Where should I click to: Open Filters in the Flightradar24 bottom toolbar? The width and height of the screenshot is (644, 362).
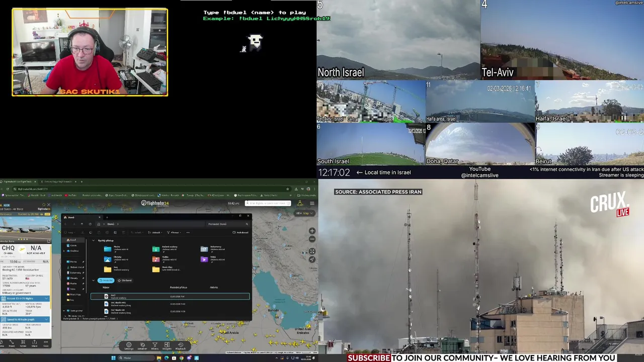point(155,346)
